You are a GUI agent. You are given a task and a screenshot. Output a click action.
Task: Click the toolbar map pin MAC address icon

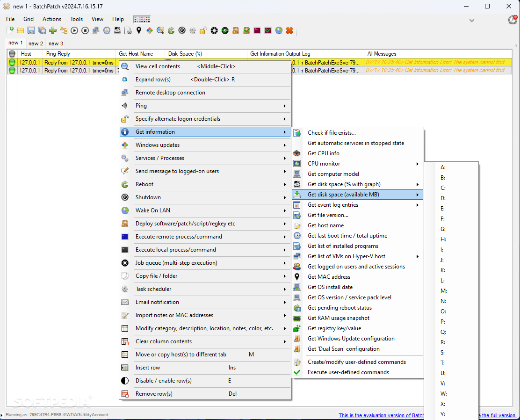tap(139, 30)
